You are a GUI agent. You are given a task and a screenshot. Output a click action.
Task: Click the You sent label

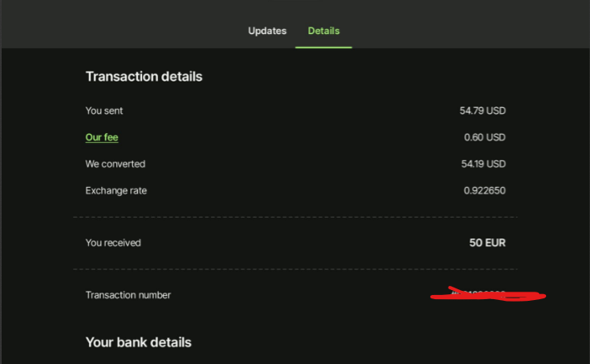[104, 111]
